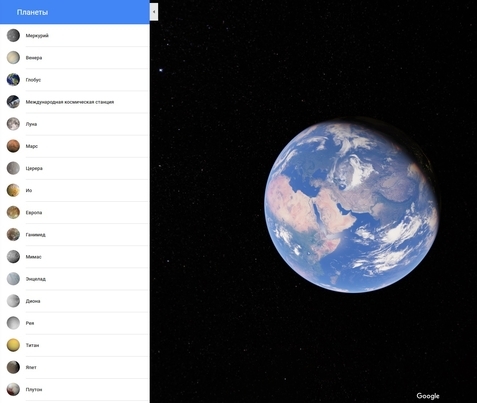Select the Энцелад list item
The width and height of the screenshot is (477, 403).
75,279
